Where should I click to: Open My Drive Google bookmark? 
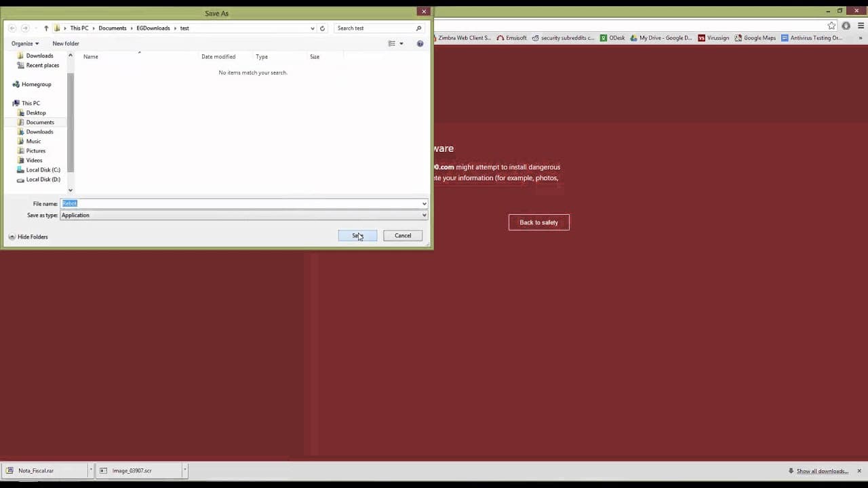(x=661, y=38)
